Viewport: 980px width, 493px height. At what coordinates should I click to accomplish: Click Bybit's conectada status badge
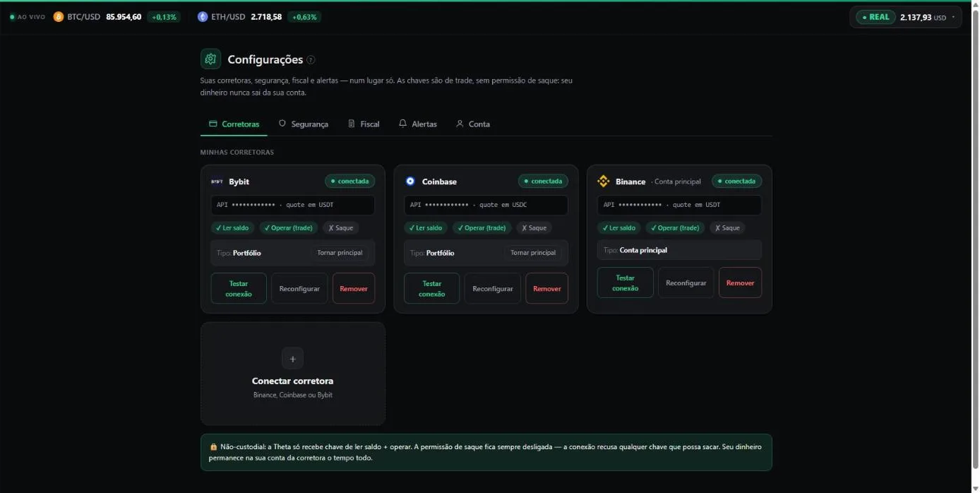pyautogui.click(x=350, y=182)
